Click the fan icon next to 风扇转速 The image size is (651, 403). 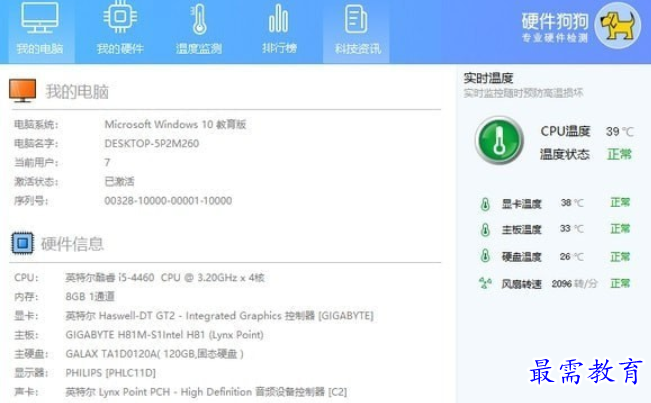click(485, 283)
